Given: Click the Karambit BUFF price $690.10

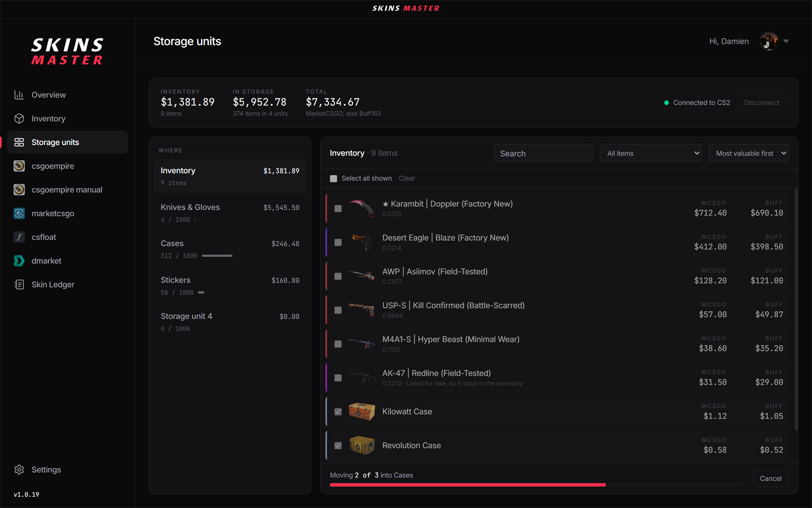Looking at the screenshot, I should 767,213.
